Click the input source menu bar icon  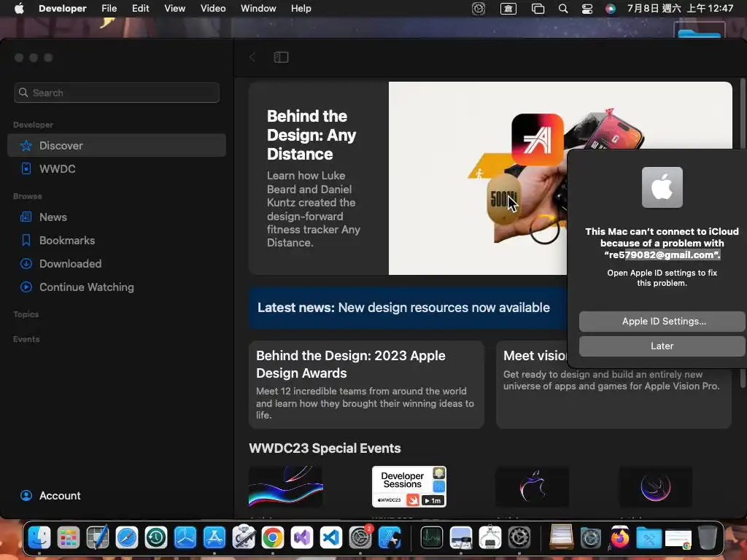click(508, 9)
